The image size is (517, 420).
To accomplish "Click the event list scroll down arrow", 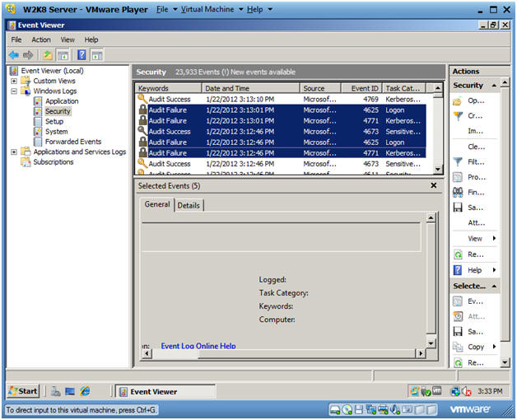I will tap(437, 170).
